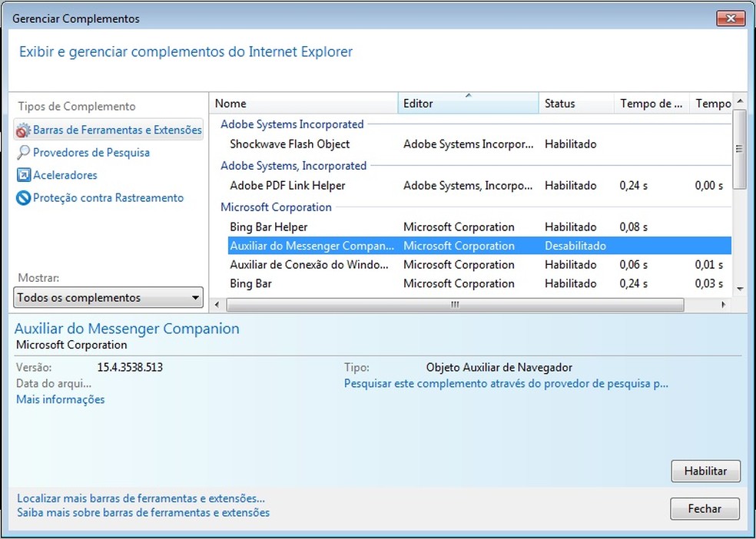The width and height of the screenshot is (756, 539).
Task: Select Auxiliar do Messenger Companion row
Action: [x=479, y=246]
